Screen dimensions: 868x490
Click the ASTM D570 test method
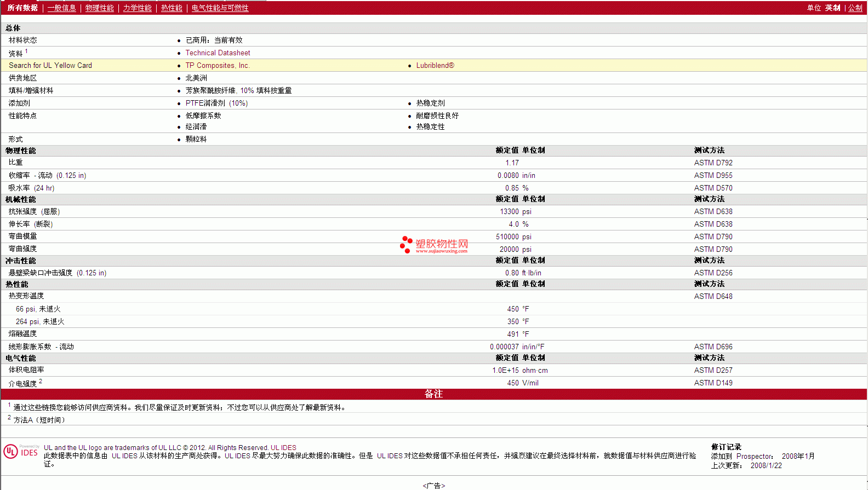point(713,188)
